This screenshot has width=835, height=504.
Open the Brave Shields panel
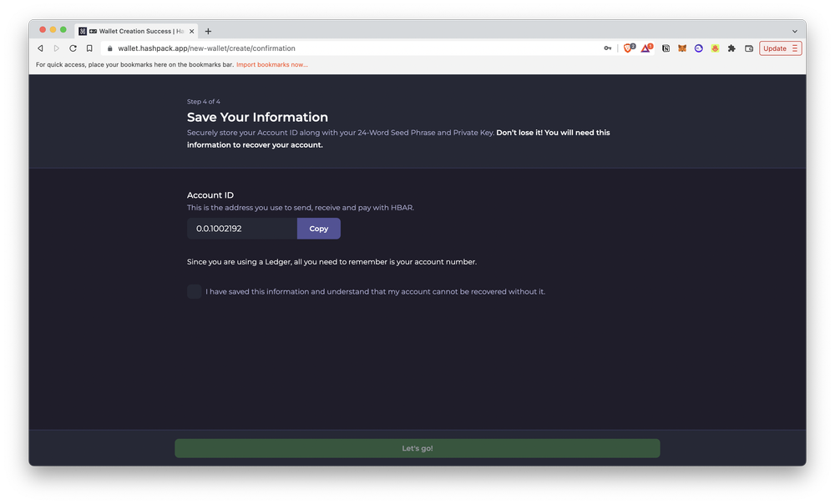(627, 48)
